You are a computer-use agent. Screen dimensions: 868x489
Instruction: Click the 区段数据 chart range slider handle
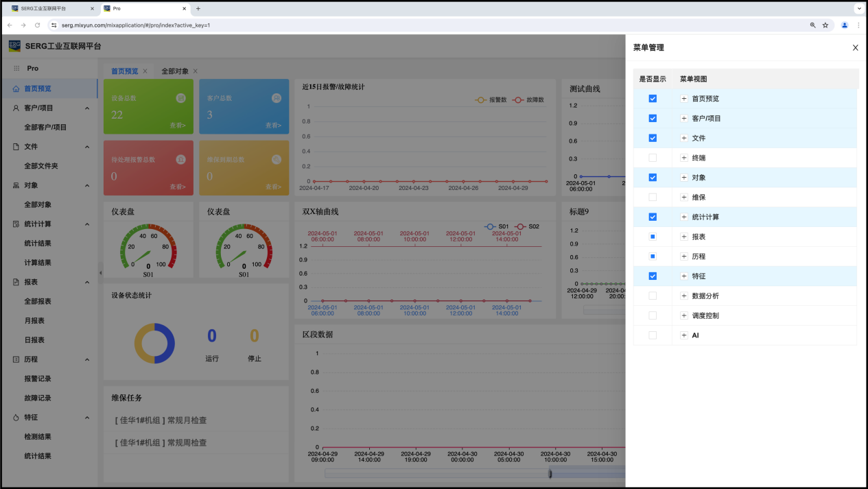coord(550,473)
